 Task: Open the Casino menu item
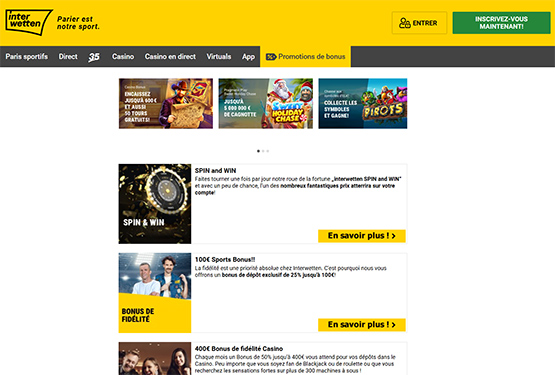click(x=123, y=57)
